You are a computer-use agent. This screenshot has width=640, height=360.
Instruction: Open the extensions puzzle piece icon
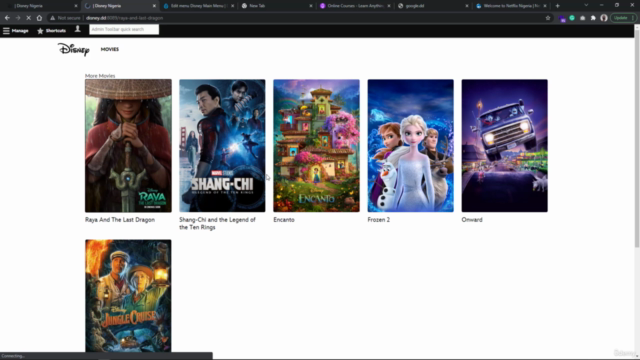pos(593,18)
